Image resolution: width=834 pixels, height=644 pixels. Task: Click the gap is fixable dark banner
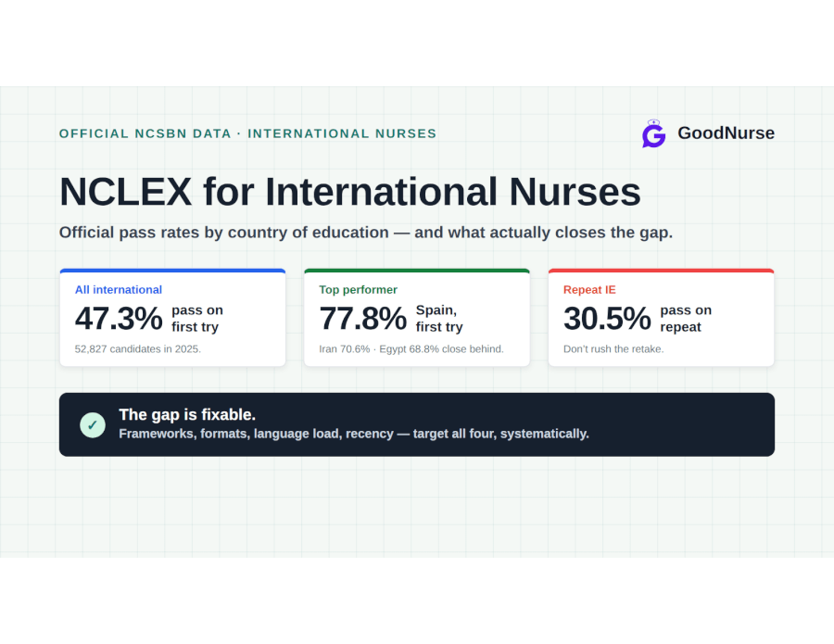pos(417,424)
